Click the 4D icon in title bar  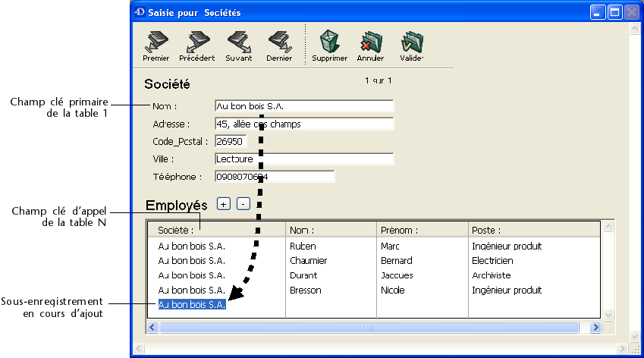tap(140, 12)
